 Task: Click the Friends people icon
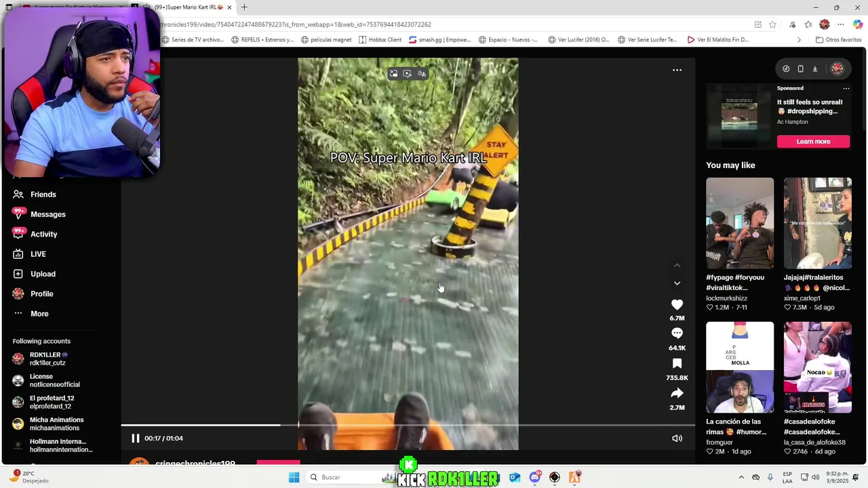click(18, 195)
